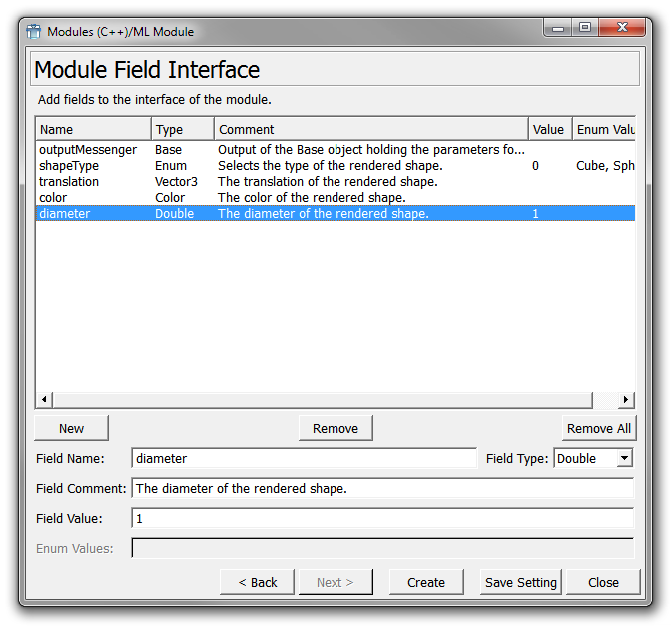Select the shapeType Enum row
672x628 pixels.
click(x=69, y=166)
